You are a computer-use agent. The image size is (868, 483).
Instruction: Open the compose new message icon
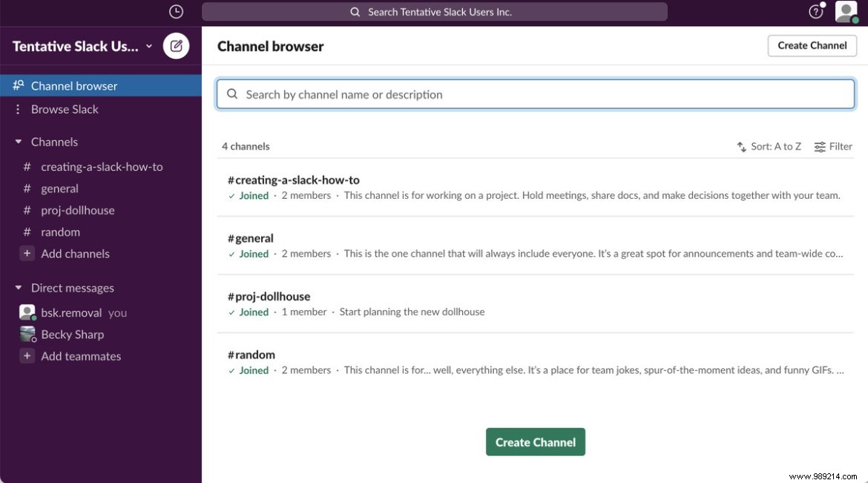[176, 45]
